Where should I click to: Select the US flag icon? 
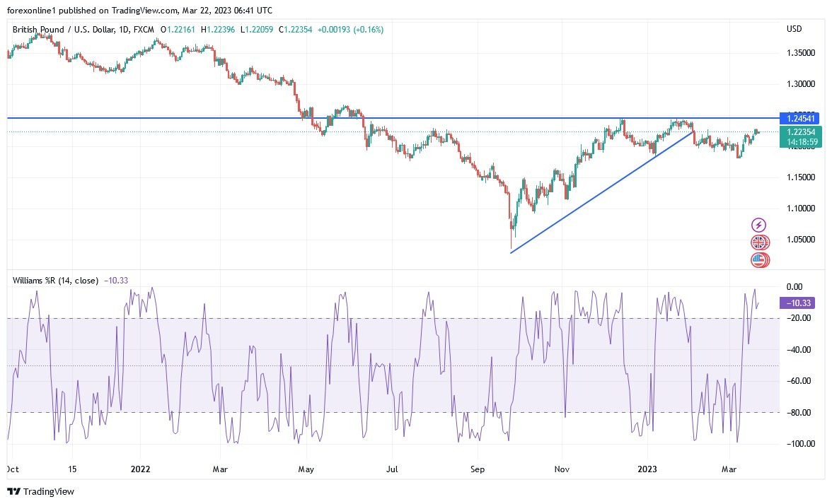(758, 260)
